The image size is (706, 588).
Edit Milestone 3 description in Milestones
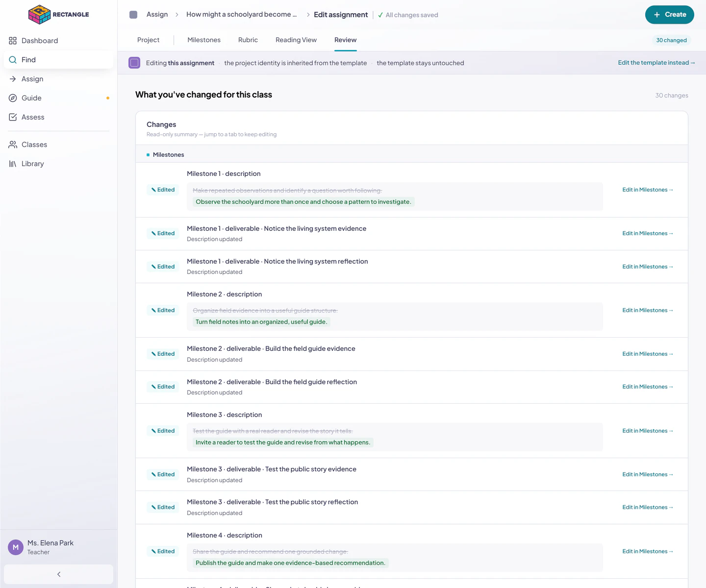[x=648, y=431]
